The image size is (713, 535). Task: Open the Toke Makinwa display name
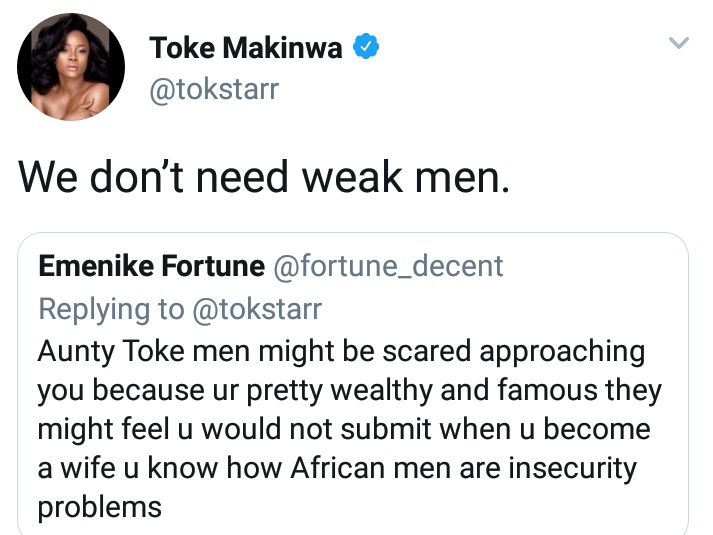pyautogui.click(x=247, y=47)
